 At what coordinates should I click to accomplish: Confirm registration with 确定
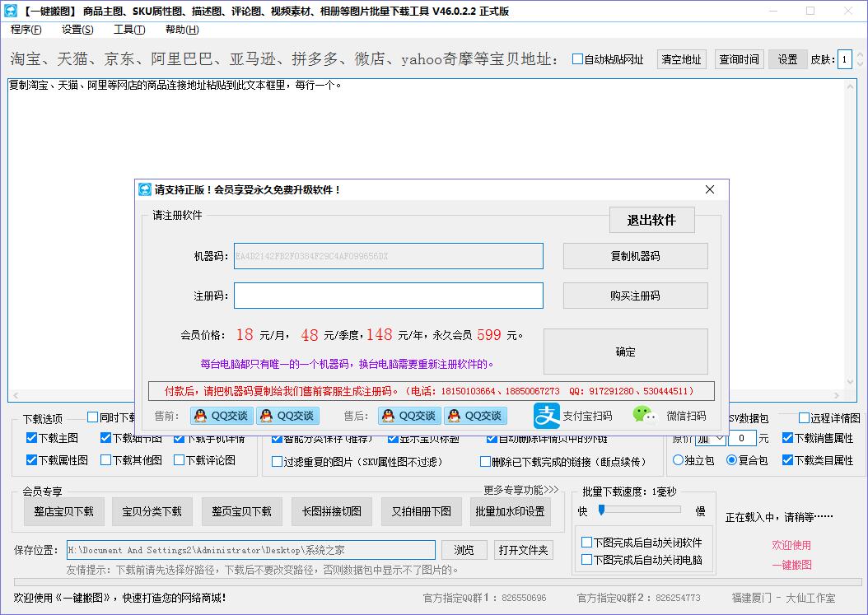click(x=626, y=352)
